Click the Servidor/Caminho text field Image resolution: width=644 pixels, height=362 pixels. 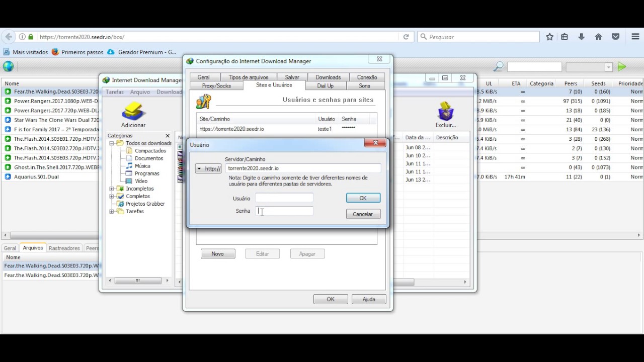pyautogui.click(x=303, y=168)
